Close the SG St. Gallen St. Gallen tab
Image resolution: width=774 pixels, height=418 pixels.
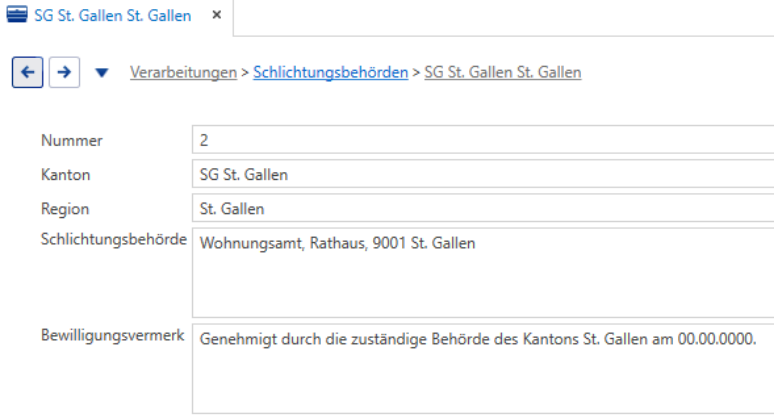(216, 15)
